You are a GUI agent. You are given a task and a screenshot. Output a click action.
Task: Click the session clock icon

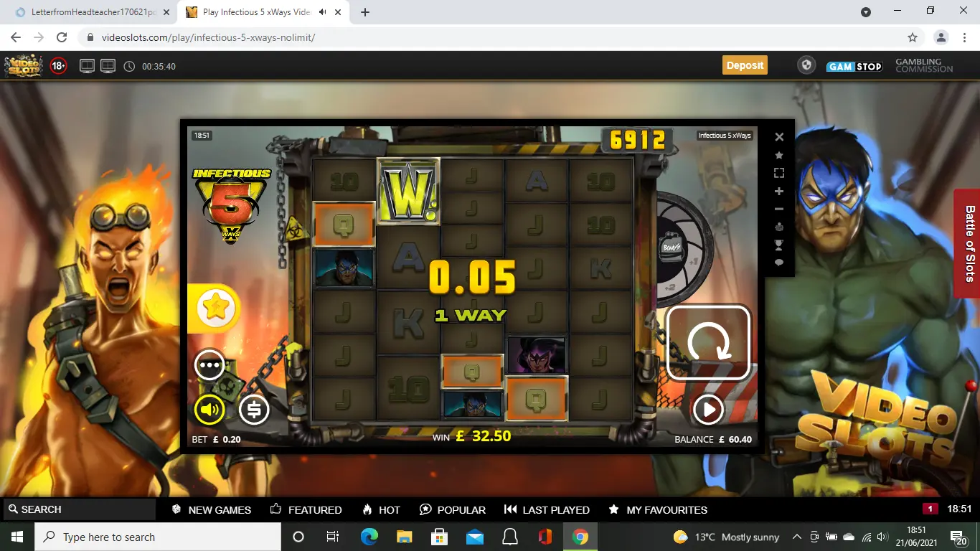129,66
